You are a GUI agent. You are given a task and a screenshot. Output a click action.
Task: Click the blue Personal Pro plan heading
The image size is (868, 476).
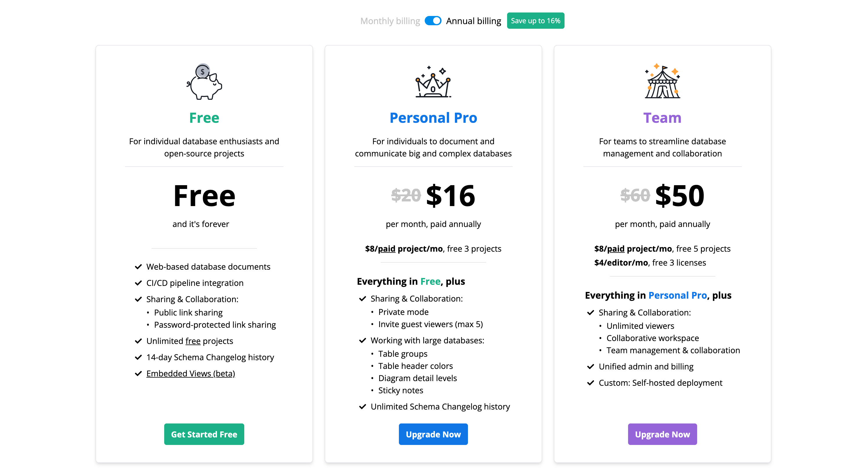[433, 118]
